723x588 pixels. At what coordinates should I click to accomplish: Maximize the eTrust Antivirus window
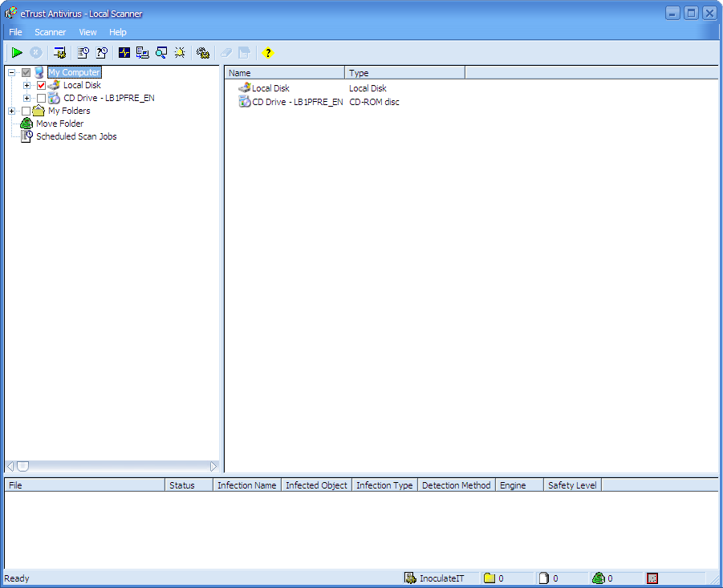click(691, 13)
